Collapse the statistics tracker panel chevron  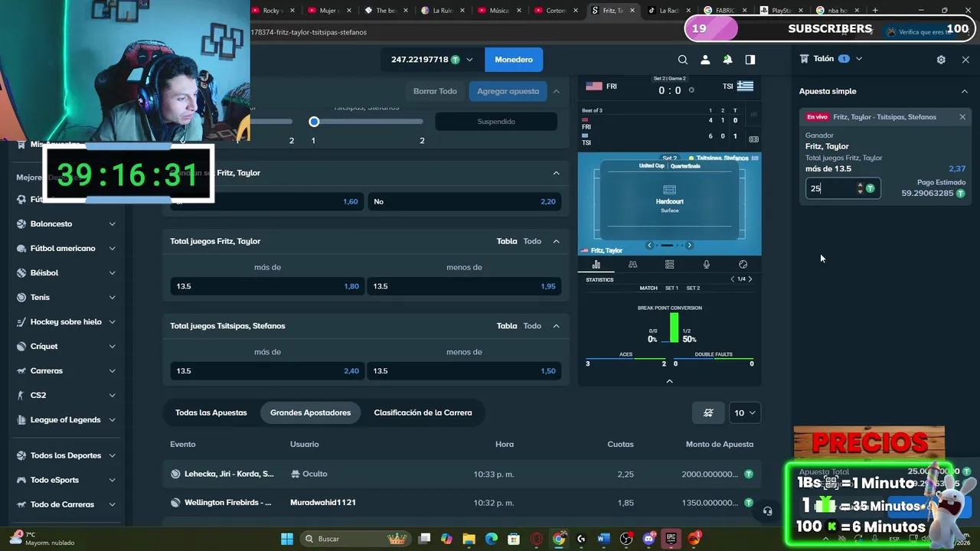click(669, 381)
